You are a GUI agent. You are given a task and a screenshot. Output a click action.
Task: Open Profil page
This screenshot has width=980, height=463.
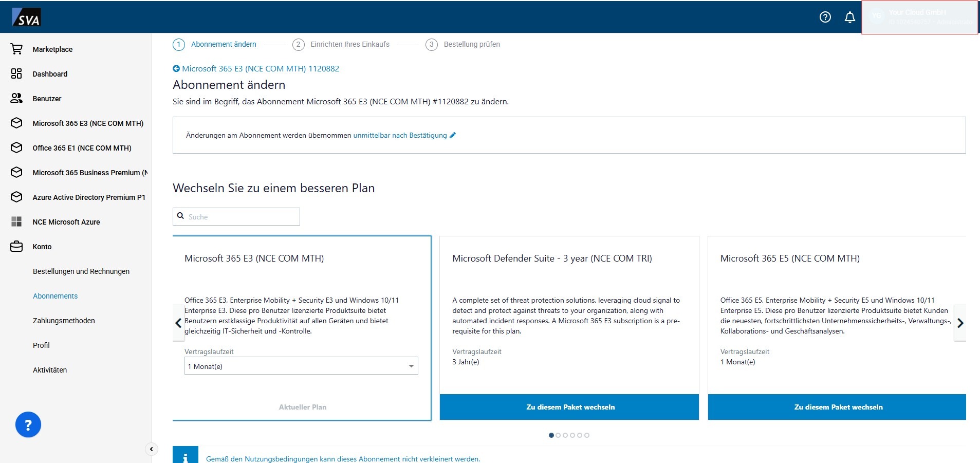41,345
